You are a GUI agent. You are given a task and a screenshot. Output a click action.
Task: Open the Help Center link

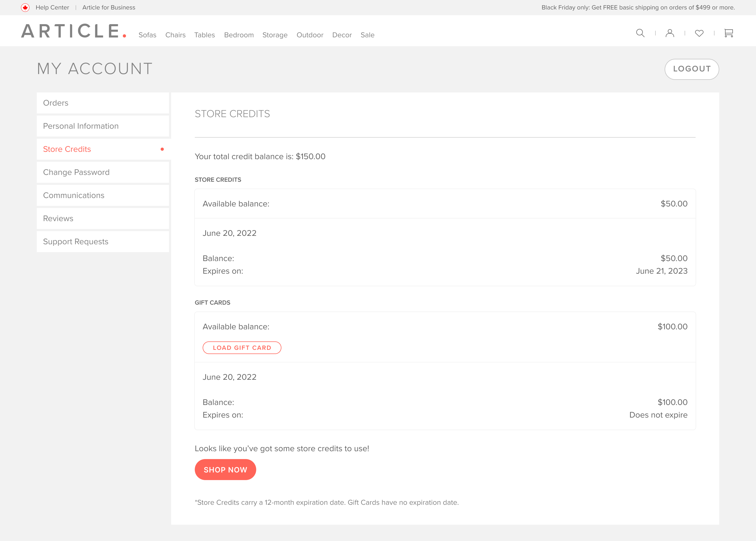click(x=52, y=7)
